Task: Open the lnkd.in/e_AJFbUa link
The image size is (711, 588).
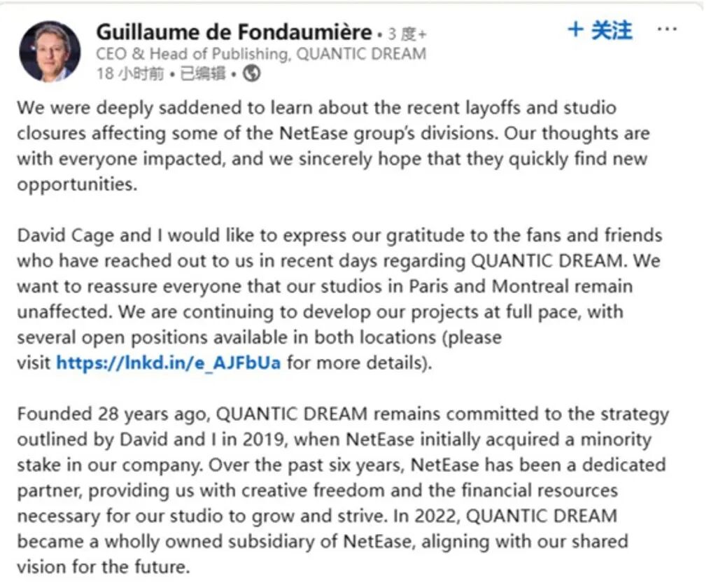Action: [169, 363]
